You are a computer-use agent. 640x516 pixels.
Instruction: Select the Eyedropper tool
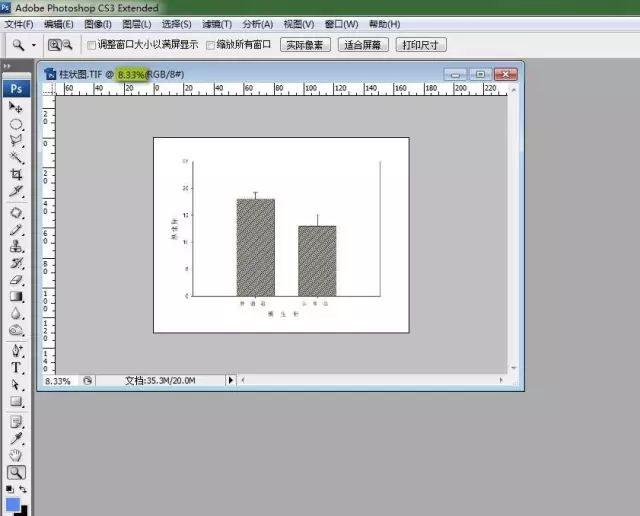(16, 439)
